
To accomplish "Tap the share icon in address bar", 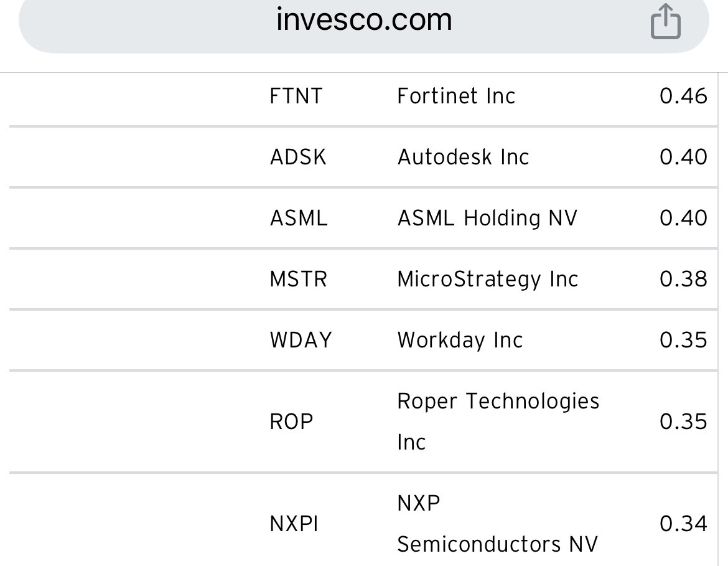I will pyautogui.click(x=665, y=21).
